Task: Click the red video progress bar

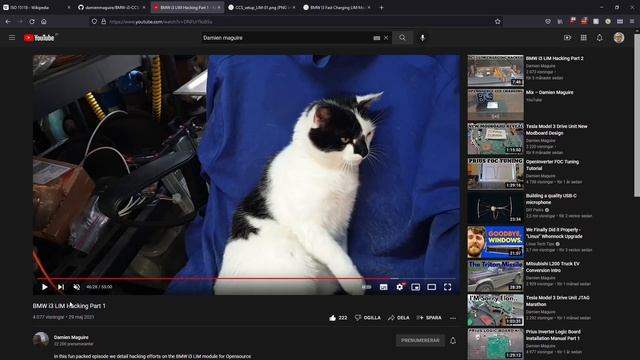Action: pos(246,279)
